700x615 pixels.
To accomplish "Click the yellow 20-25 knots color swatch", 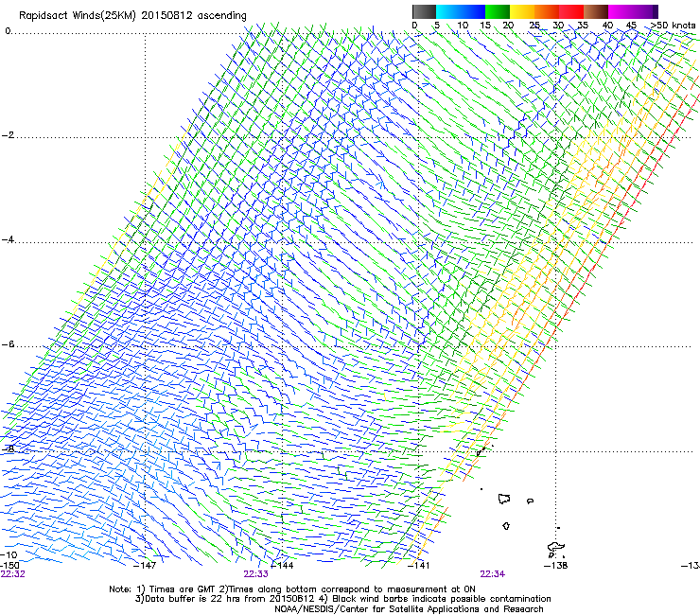I will click(522, 11).
